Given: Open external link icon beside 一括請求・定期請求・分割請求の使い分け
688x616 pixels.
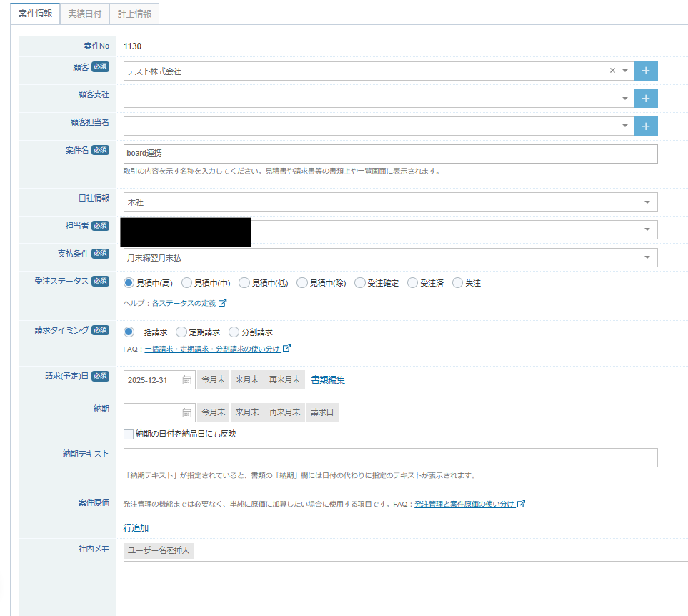Looking at the screenshot, I should [x=286, y=348].
